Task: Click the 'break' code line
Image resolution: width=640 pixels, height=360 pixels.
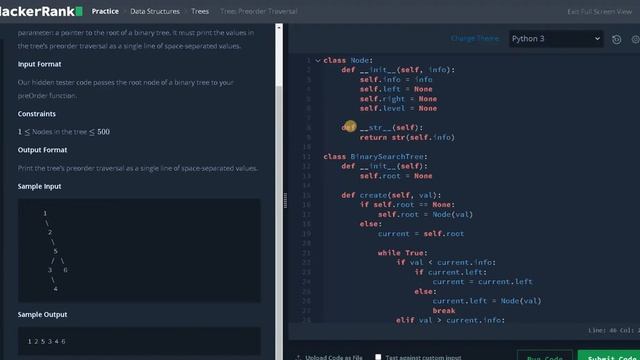Action: (x=444, y=311)
